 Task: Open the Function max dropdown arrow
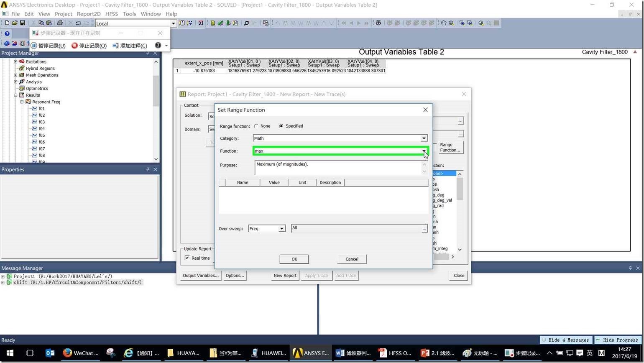(x=424, y=151)
